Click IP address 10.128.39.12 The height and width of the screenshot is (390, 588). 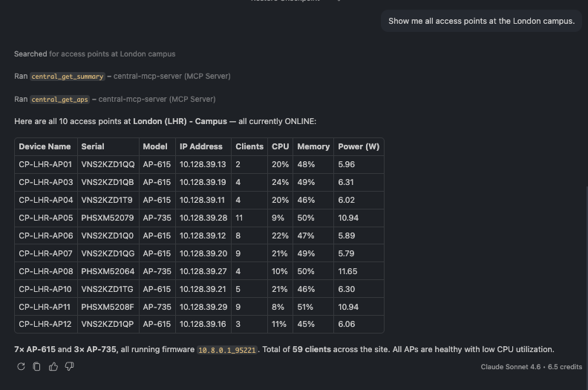[x=203, y=235]
